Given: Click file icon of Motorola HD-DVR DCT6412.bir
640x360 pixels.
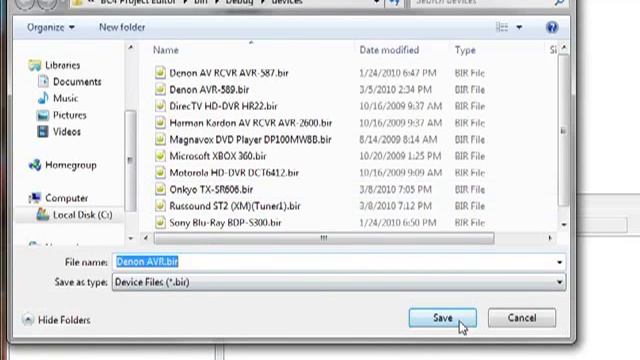Looking at the screenshot, I should tap(160, 172).
